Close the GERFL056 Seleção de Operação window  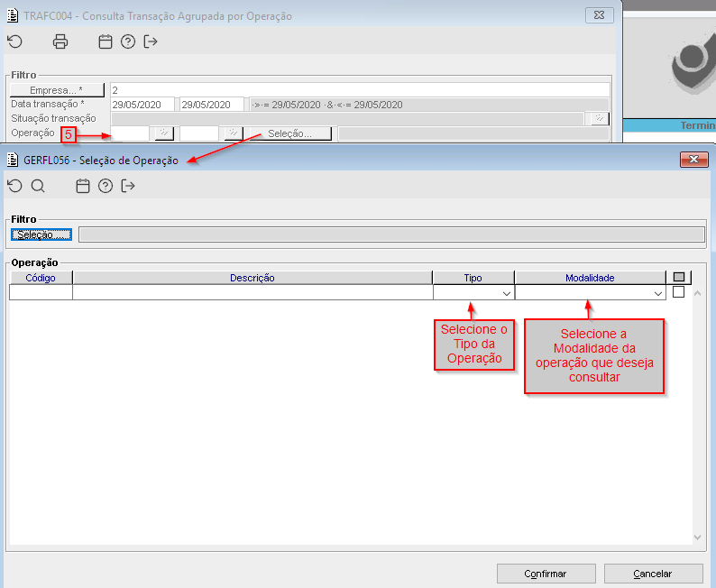pyautogui.click(x=694, y=159)
